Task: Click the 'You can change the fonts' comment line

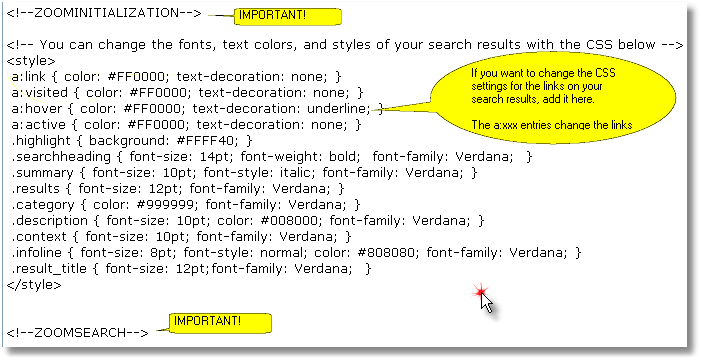Action: [x=345, y=45]
